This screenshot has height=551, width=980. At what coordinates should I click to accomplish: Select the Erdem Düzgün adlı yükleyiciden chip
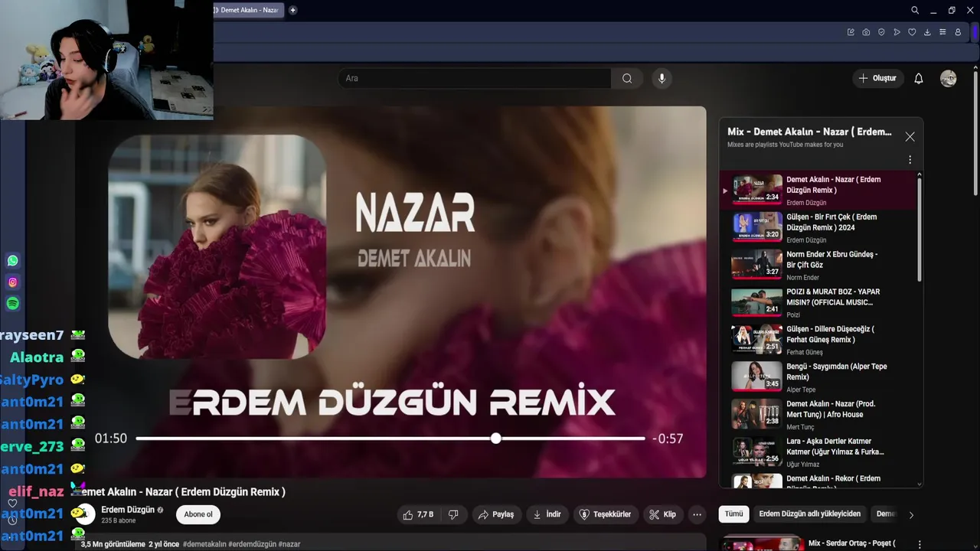(810, 514)
